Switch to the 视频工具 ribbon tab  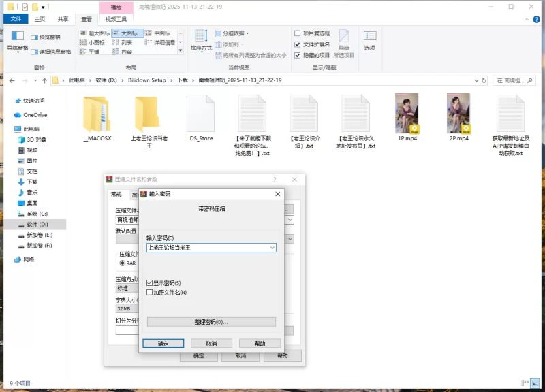click(x=116, y=19)
